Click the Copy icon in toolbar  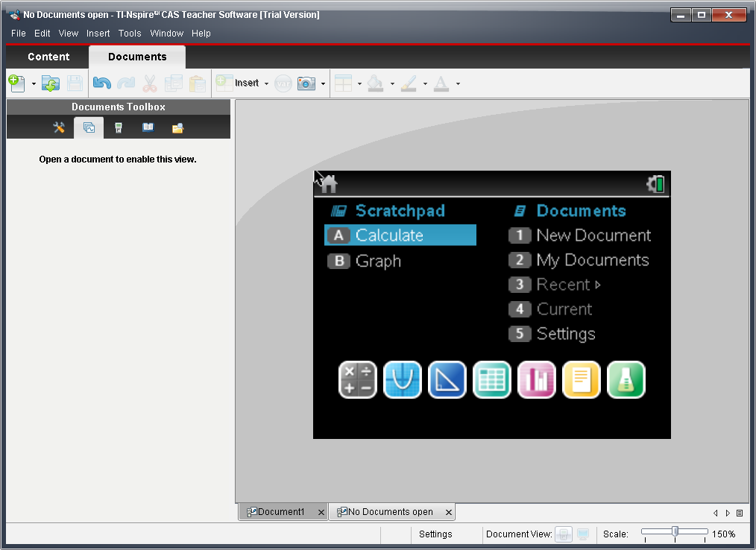174,83
